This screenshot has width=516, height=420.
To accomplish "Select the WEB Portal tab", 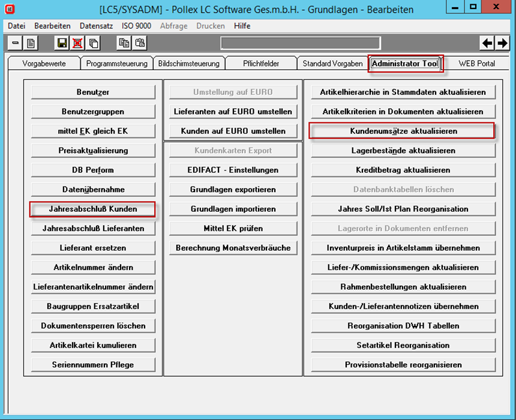I will point(476,64).
